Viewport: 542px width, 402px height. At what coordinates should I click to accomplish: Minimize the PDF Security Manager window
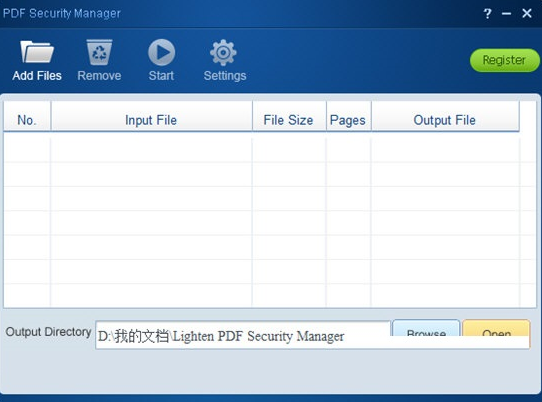coord(506,13)
